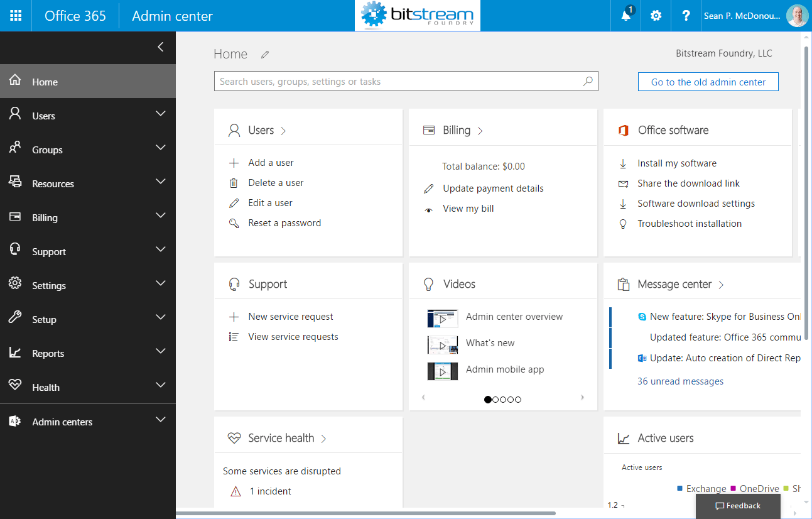Expand the Users section in sidebar
This screenshot has height=519, width=812.
pos(160,115)
